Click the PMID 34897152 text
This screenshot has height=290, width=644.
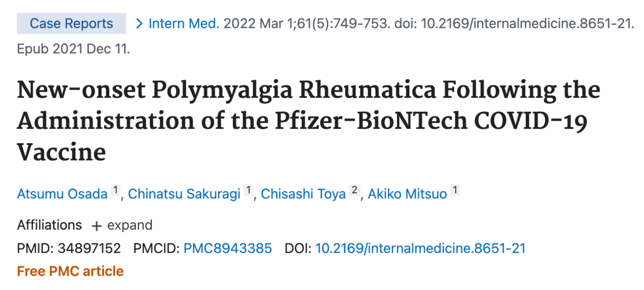click(69, 248)
